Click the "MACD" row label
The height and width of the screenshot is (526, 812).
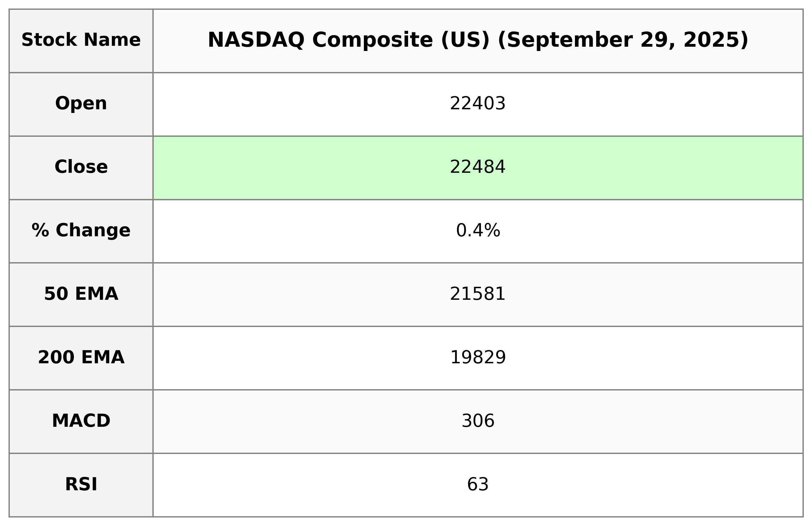(81, 421)
